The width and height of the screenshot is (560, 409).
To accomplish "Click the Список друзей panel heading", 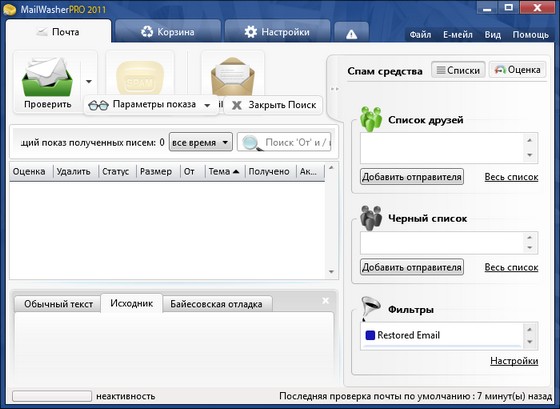I will pos(426,120).
